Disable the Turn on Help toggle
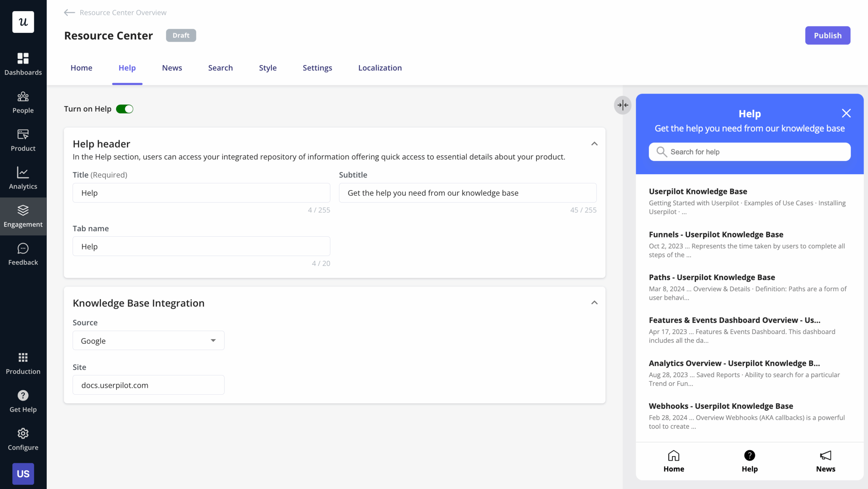 [x=124, y=109]
